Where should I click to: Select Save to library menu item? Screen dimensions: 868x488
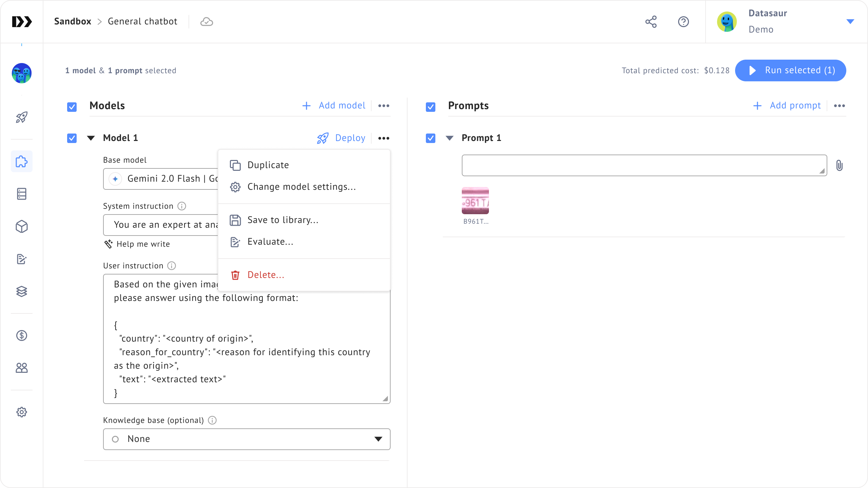coord(283,220)
